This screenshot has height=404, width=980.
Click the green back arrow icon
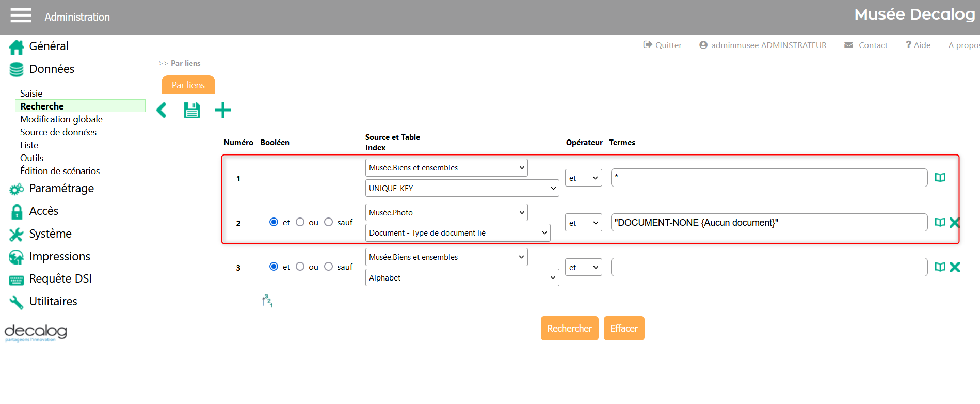(162, 110)
